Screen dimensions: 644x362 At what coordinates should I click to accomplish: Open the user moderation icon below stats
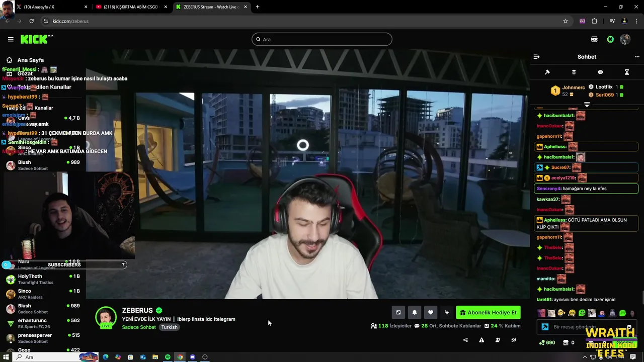(498, 340)
